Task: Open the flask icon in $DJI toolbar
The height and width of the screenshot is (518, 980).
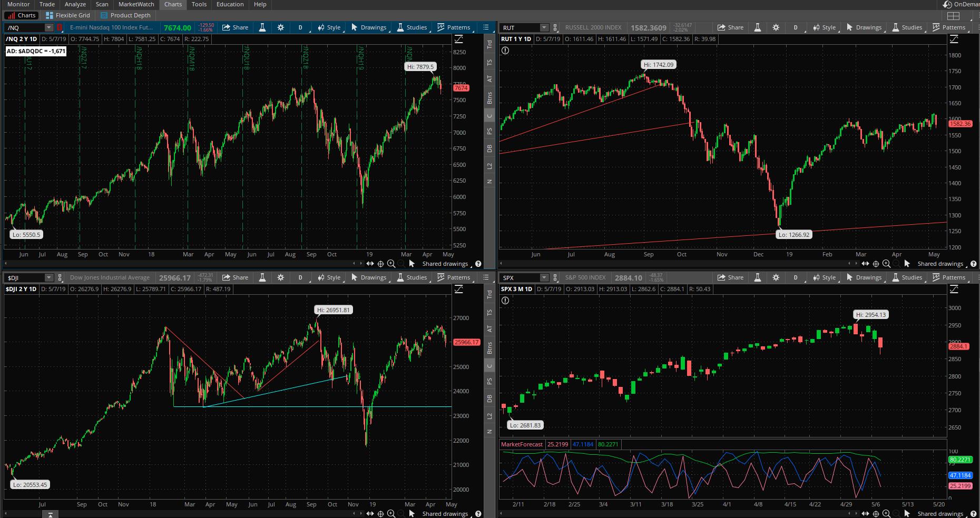Action: click(262, 277)
